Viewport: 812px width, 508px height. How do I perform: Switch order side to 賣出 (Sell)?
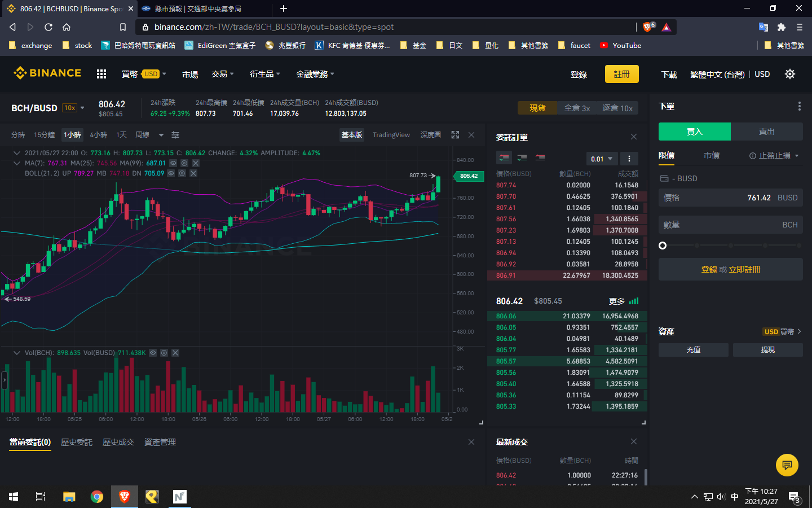click(767, 132)
